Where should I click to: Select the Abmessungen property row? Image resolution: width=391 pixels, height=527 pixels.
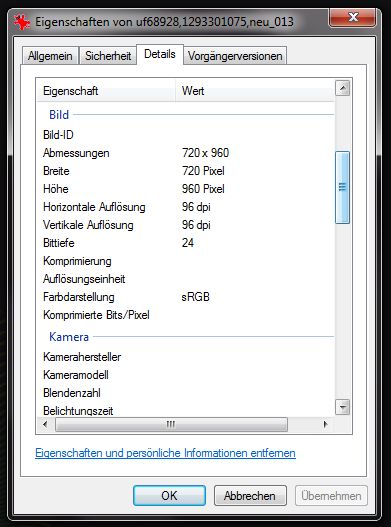pos(185,153)
